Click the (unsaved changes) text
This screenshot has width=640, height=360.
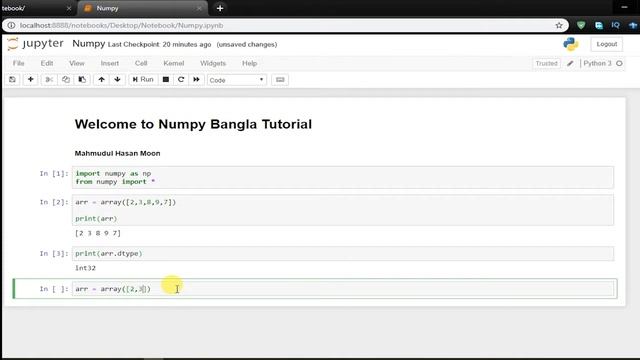(247, 44)
